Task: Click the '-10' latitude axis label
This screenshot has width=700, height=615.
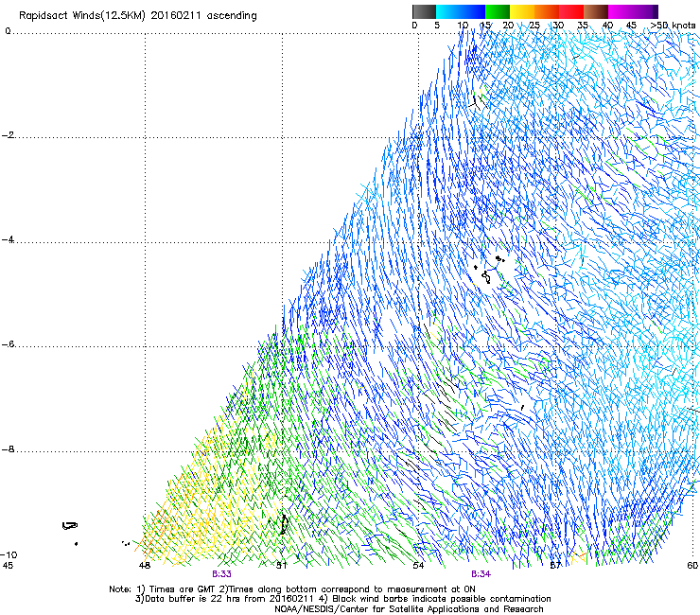Action: click(9, 554)
